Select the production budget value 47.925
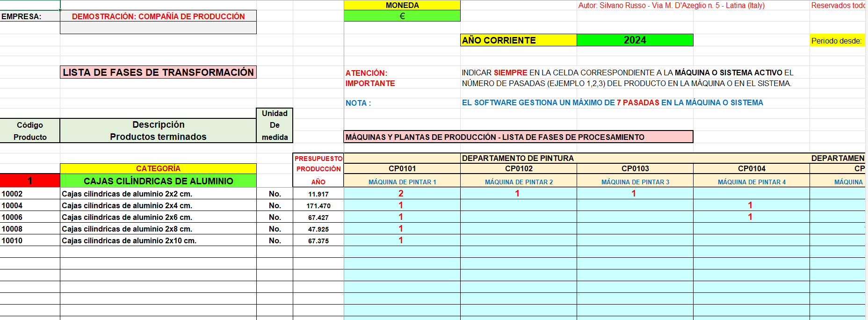This screenshot has width=868, height=320. pos(318,229)
